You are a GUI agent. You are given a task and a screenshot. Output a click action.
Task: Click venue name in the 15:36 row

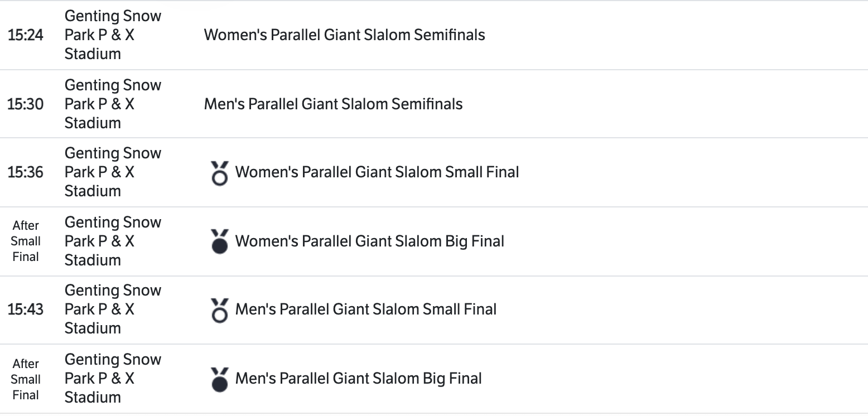pos(112,172)
